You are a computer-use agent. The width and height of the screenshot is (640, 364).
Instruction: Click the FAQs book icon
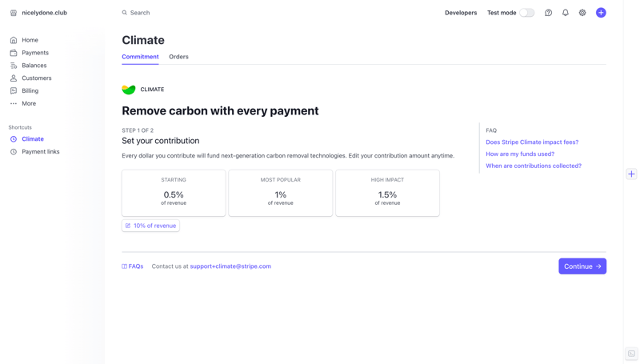124,266
